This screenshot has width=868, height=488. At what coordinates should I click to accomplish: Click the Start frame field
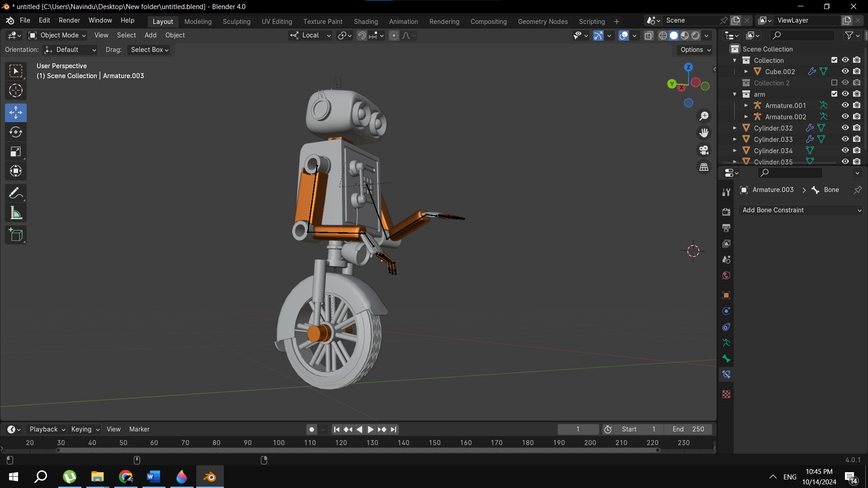tap(638, 429)
